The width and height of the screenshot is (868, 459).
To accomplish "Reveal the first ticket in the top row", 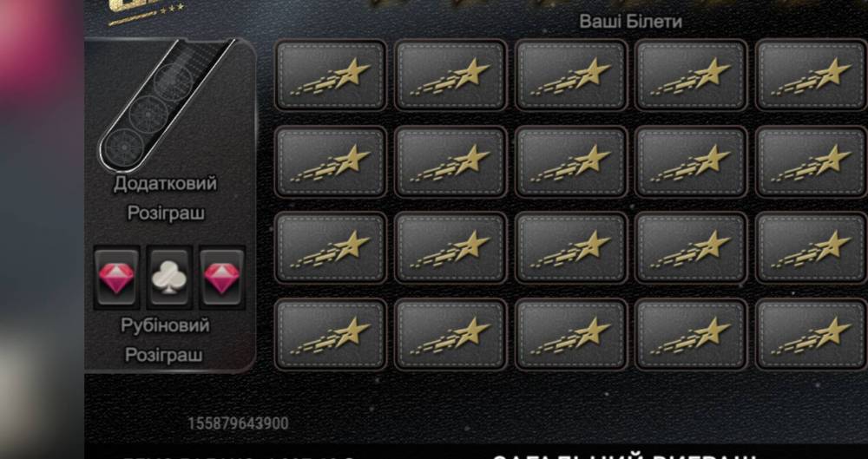I will tap(331, 75).
